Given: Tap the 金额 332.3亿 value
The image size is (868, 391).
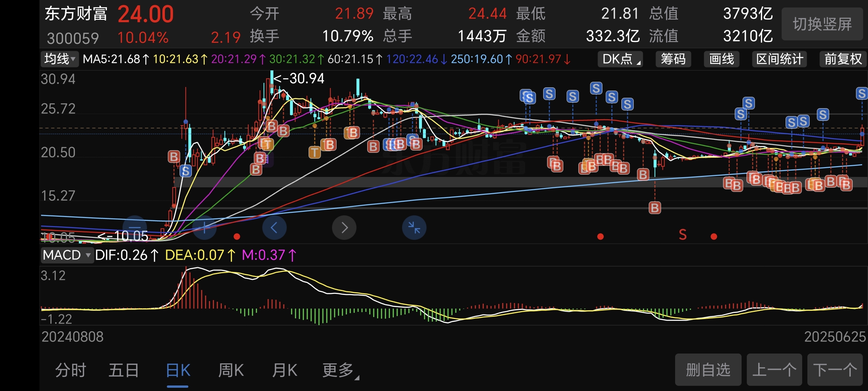Looking at the screenshot, I should coord(613,36).
